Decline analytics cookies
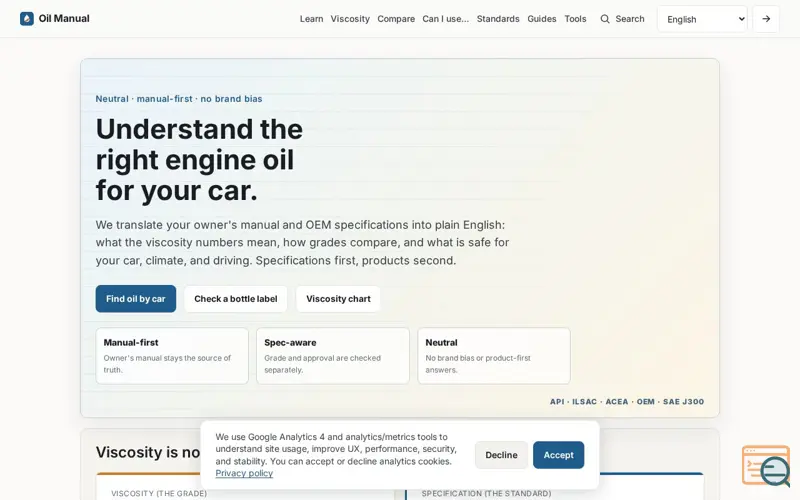 click(x=501, y=455)
